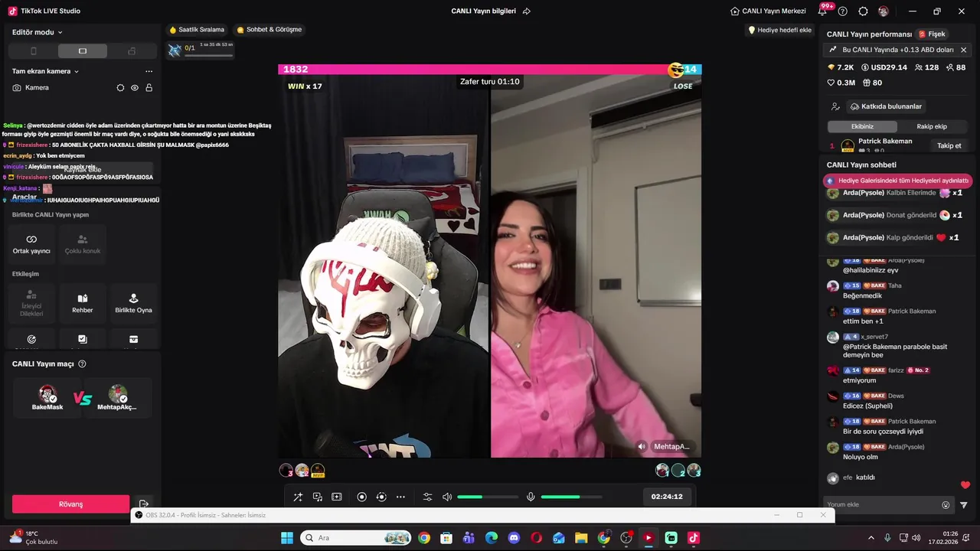Select BakeMask match avatar
980x551 pixels.
(x=47, y=397)
